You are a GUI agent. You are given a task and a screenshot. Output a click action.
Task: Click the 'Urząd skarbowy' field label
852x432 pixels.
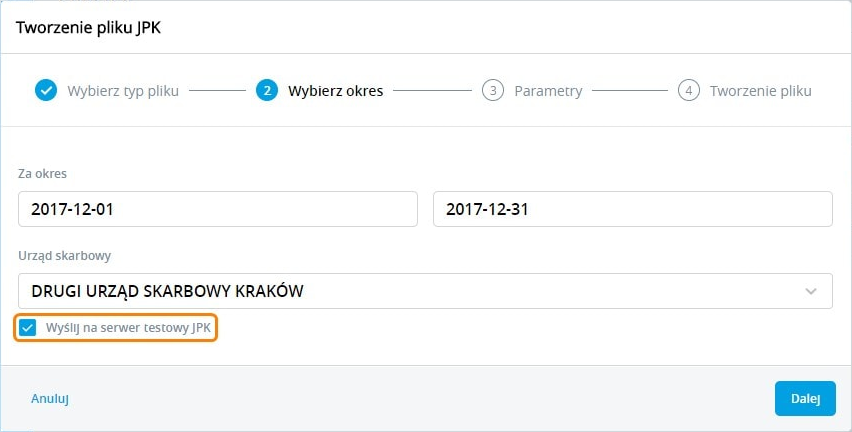click(x=65, y=256)
